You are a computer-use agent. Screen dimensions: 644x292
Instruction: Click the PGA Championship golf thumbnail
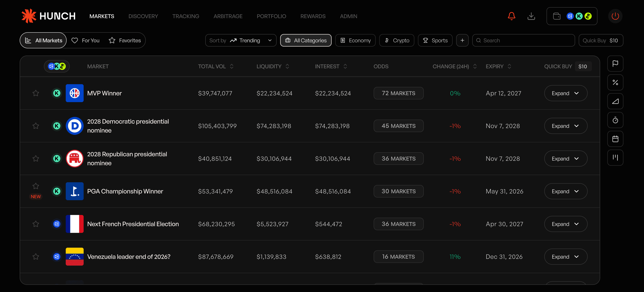[x=74, y=191]
